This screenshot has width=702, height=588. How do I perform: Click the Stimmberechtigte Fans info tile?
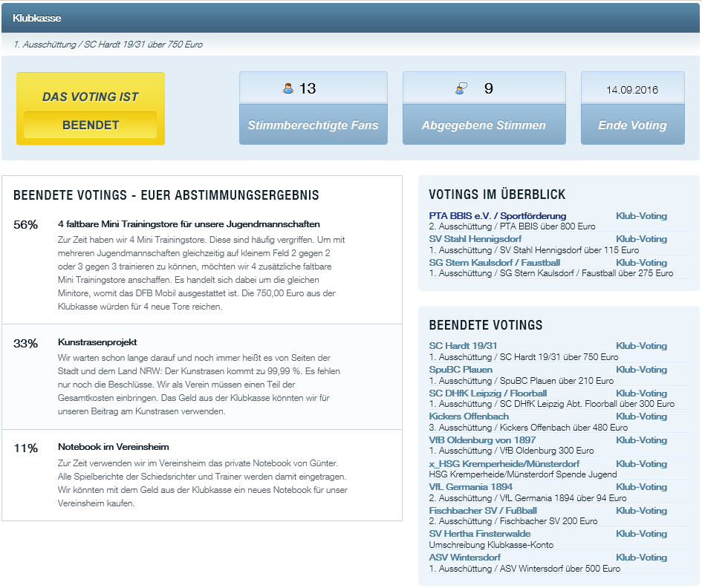[313, 108]
